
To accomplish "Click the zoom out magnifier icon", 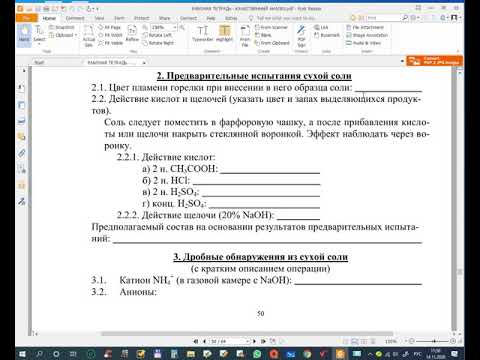I will 145,27.
